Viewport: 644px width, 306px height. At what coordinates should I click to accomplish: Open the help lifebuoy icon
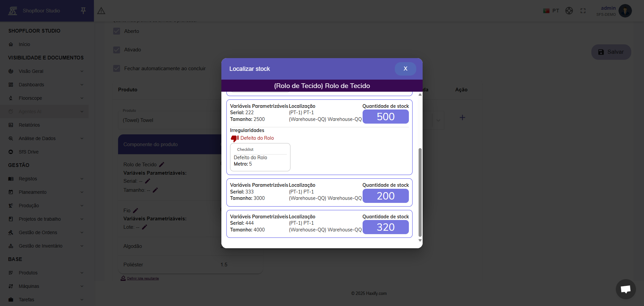(x=569, y=11)
